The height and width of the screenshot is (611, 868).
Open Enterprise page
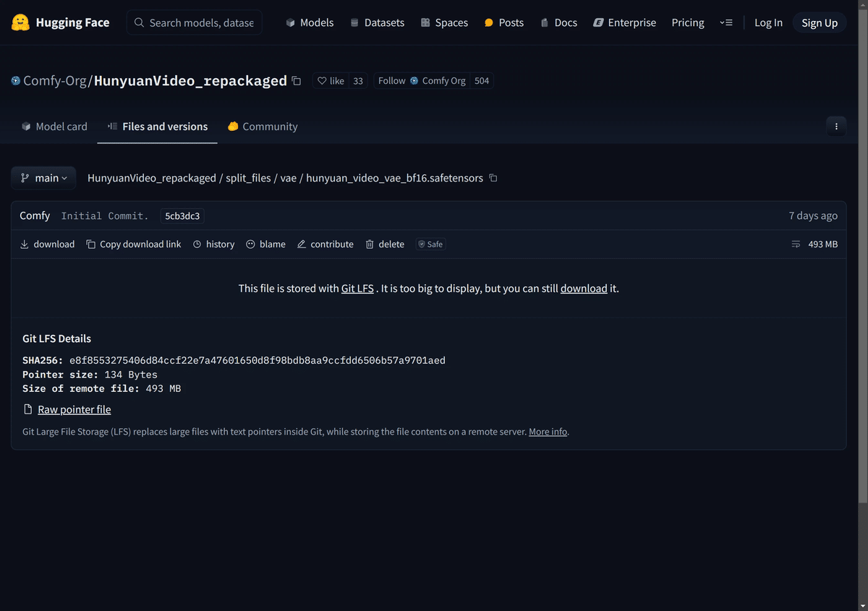point(624,22)
